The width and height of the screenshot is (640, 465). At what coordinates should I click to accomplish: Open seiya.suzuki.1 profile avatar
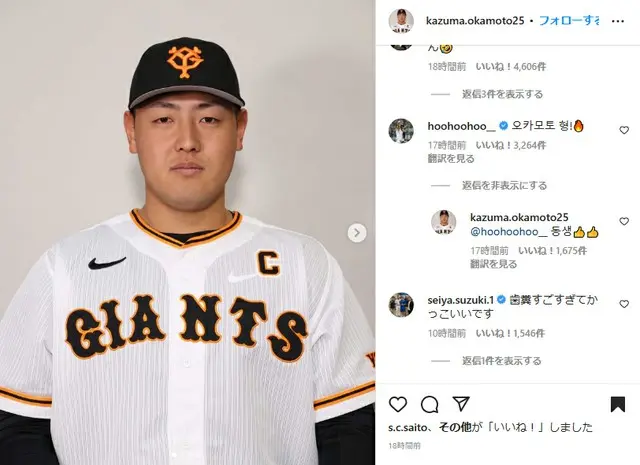click(x=401, y=305)
